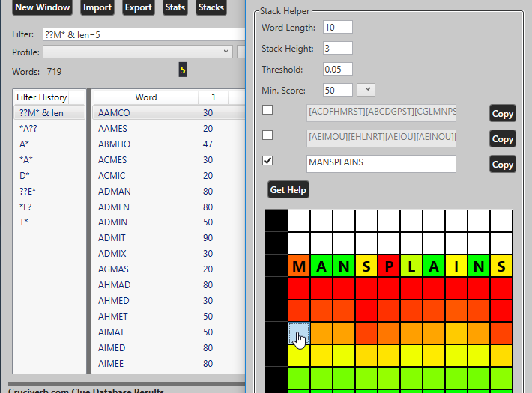Select '*A*' in Filter History
The image size is (532, 393).
[49, 159]
